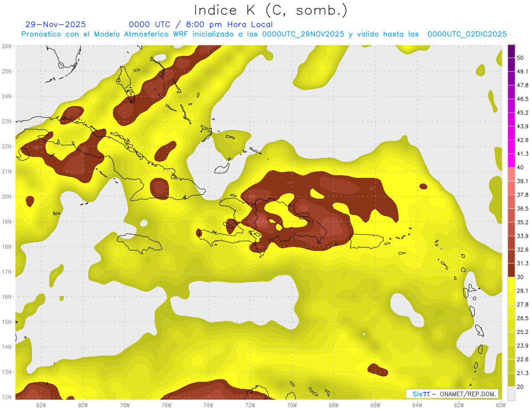Click the "SisTT - ONAMET/REP.DOM." credit box
This screenshot has height=411, width=532.
click(x=452, y=394)
